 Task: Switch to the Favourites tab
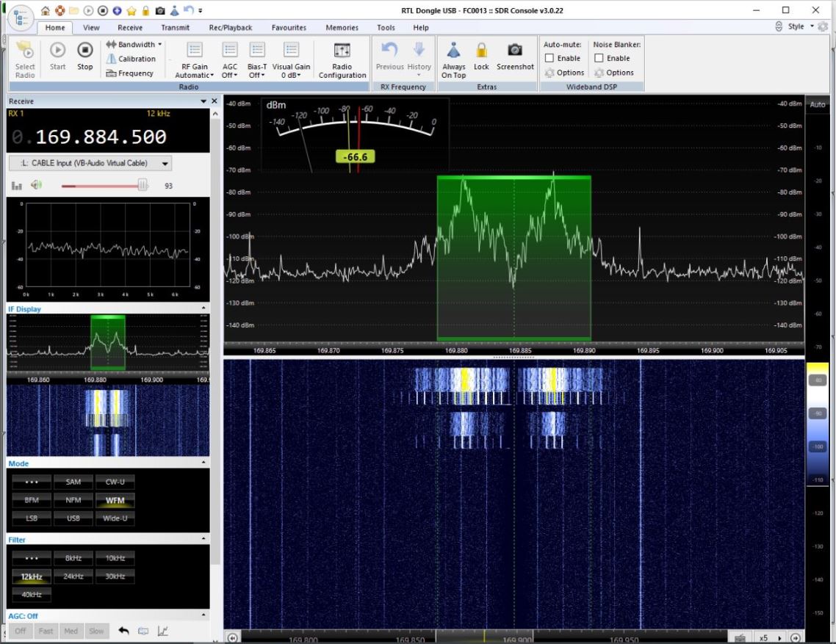tap(289, 28)
